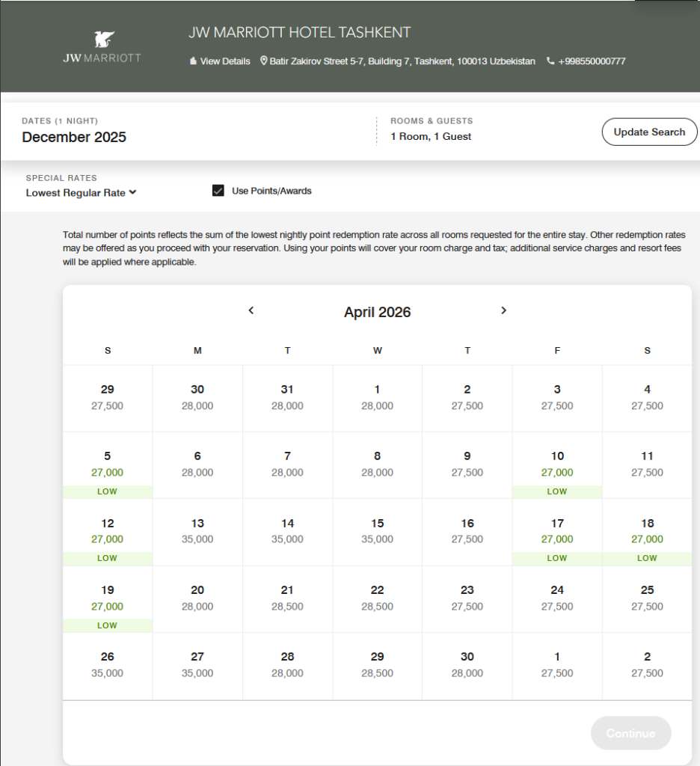Select April 30 on the calendar
The image size is (700, 766).
[x=467, y=665]
